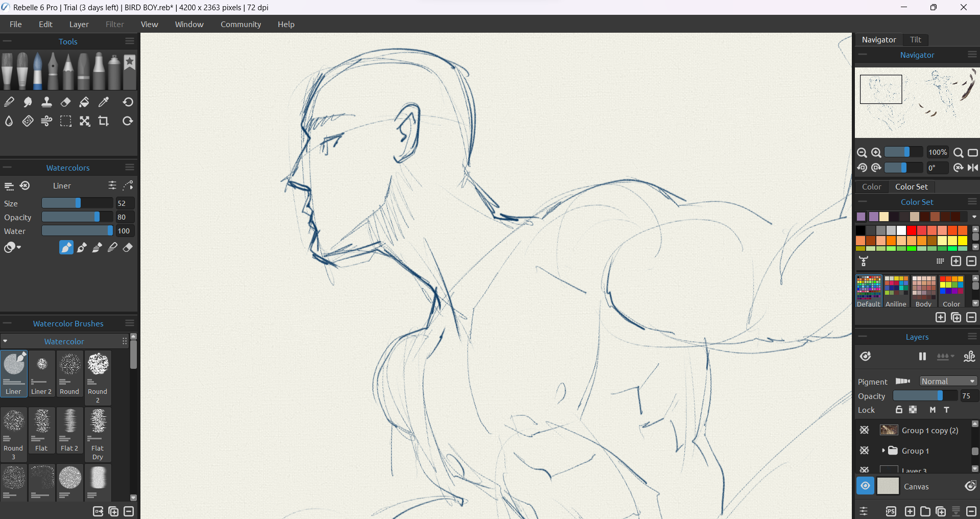Select the Flat Dry brush preset
The height and width of the screenshot is (519, 980).
(x=98, y=434)
